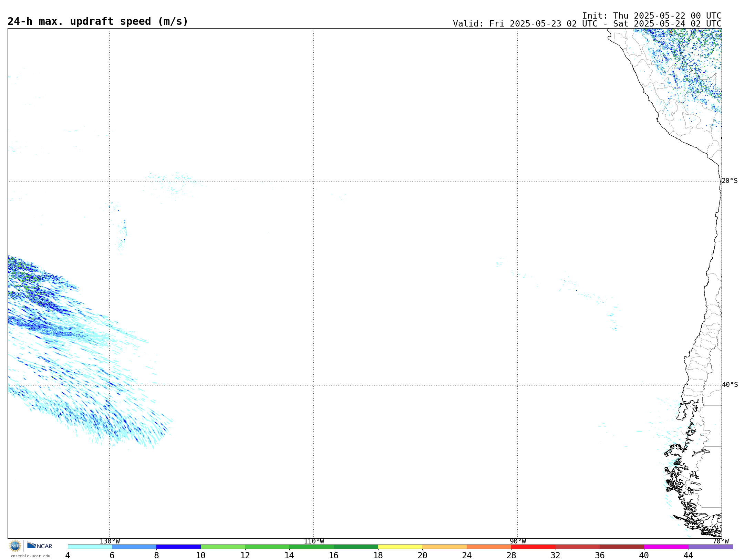The image size is (744, 560).
Task: Select the pale cyan 4-6 color swatch
Action: 90,547
